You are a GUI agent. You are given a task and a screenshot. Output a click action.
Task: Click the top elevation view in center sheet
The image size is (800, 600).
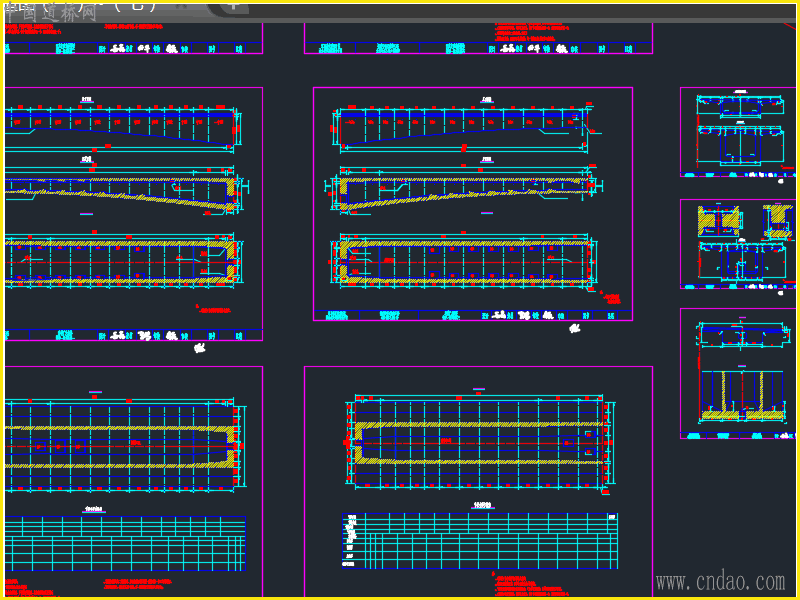[463, 129]
